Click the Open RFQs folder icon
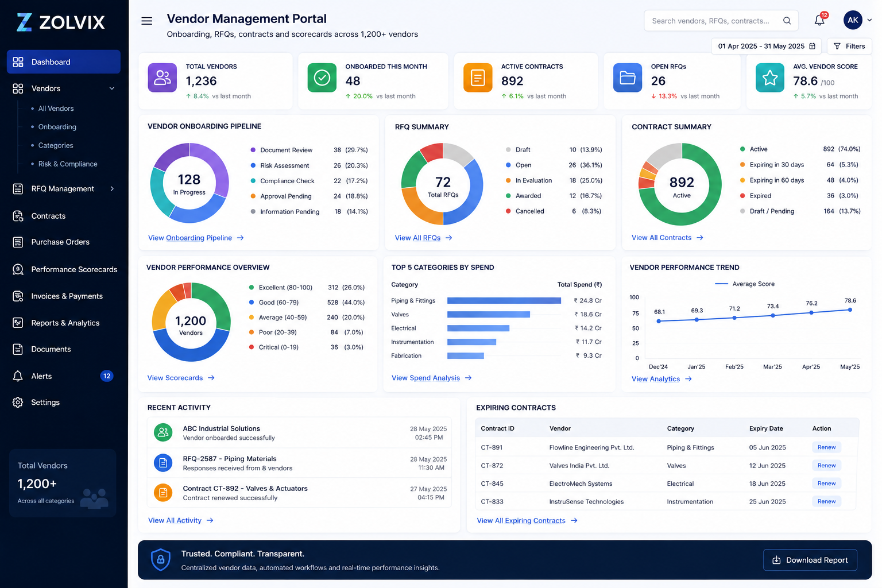 point(628,78)
